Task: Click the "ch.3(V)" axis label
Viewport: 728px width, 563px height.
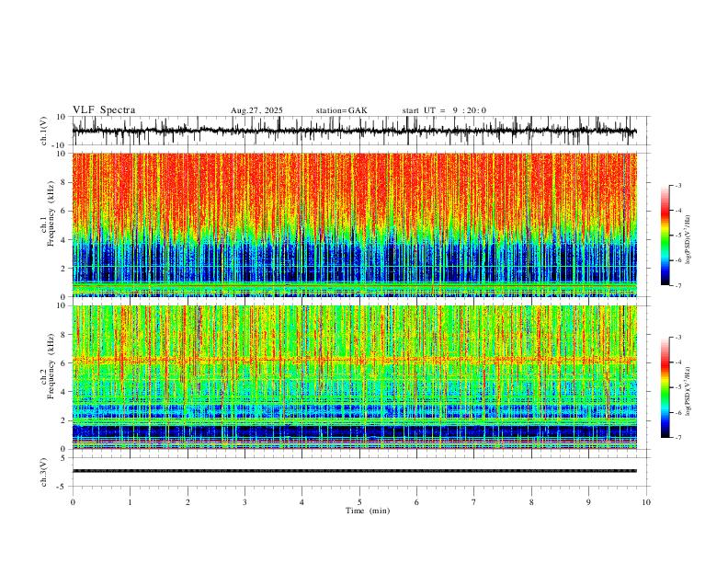Action: pos(44,472)
